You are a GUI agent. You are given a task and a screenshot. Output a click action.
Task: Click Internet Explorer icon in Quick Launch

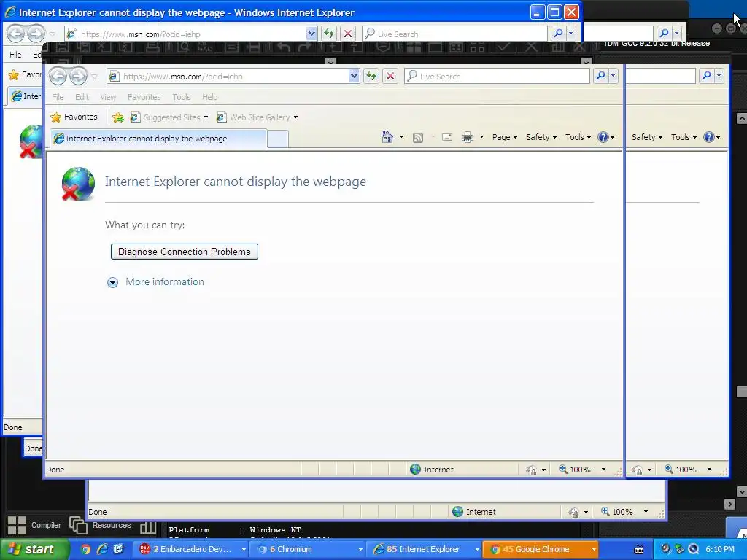(102, 549)
